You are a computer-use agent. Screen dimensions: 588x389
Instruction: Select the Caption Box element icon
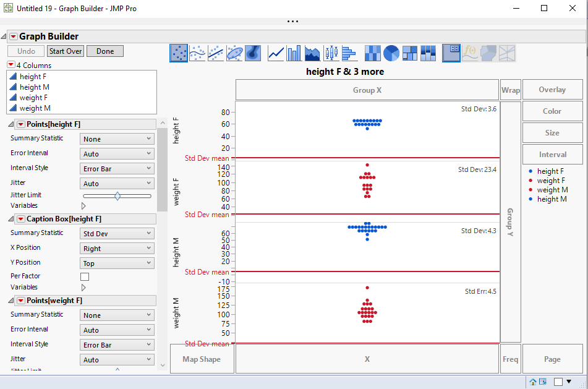tap(451, 53)
